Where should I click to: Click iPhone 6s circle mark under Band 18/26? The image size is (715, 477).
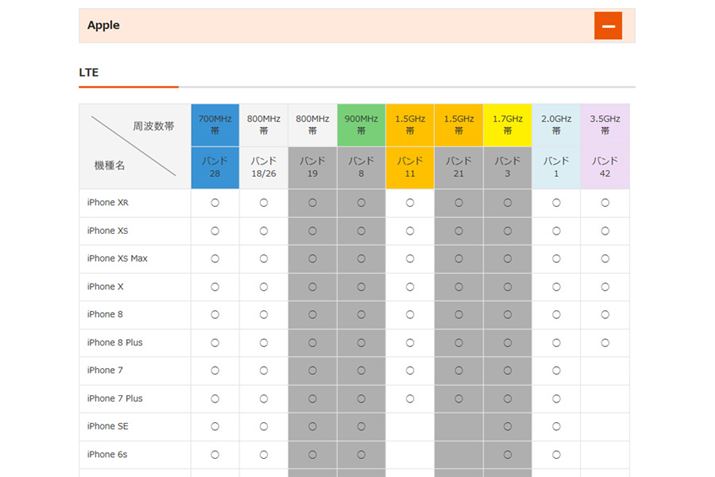click(x=264, y=454)
